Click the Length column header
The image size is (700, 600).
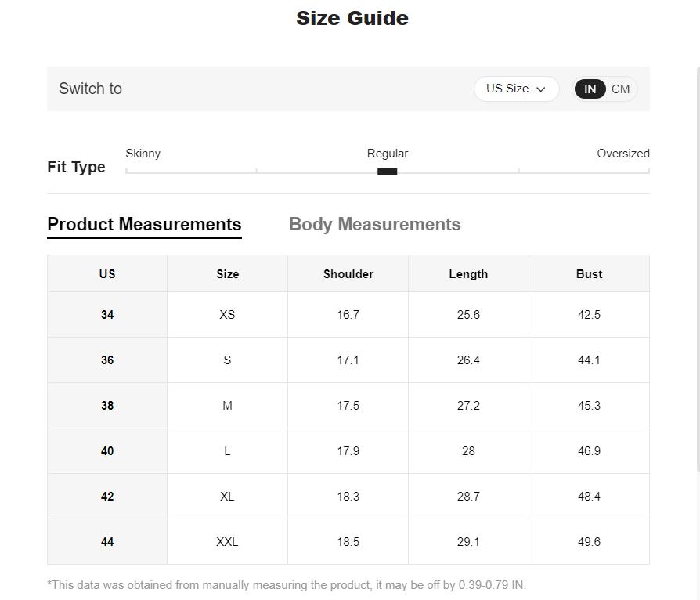[x=468, y=273]
